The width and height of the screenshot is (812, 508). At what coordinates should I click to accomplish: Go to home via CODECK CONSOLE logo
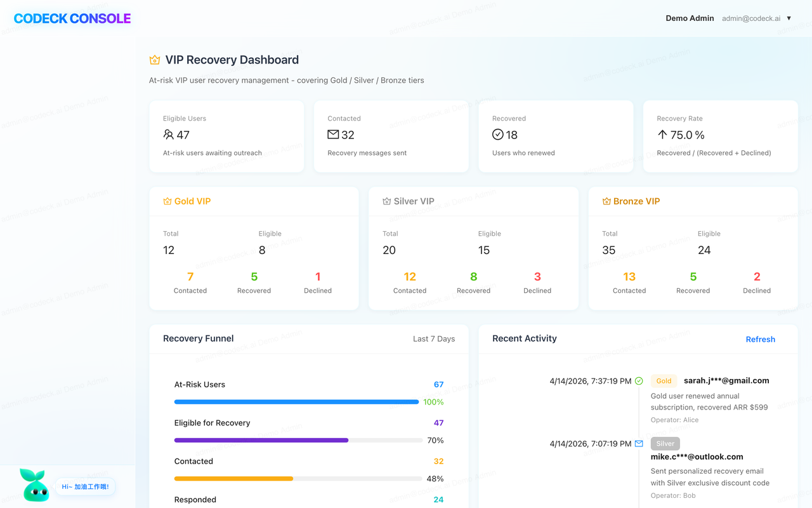[x=72, y=18]
